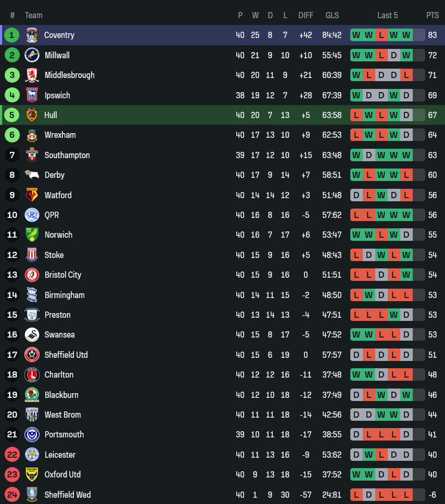
Task: Sort by the DIFF column header
Action: 306,16
